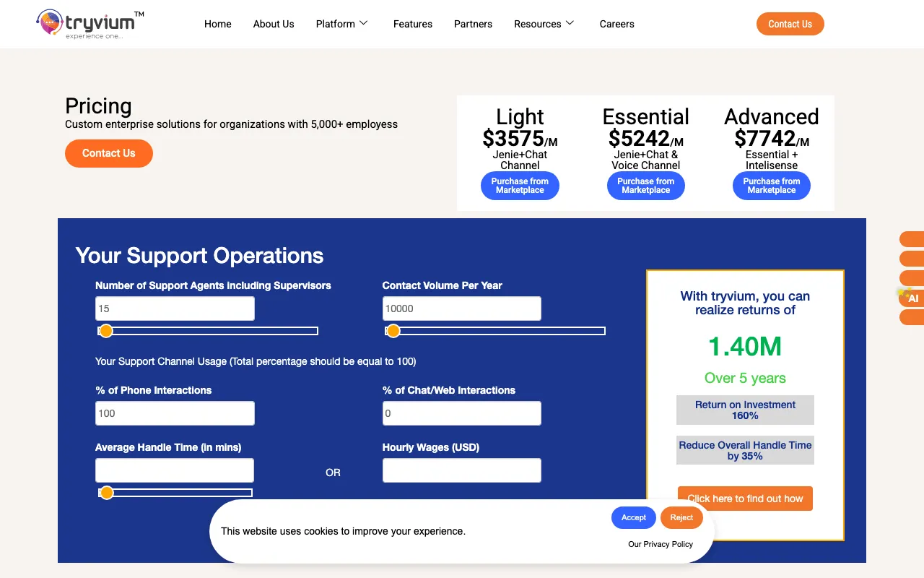Focus the Number of Support Agents field

point(175,309)
